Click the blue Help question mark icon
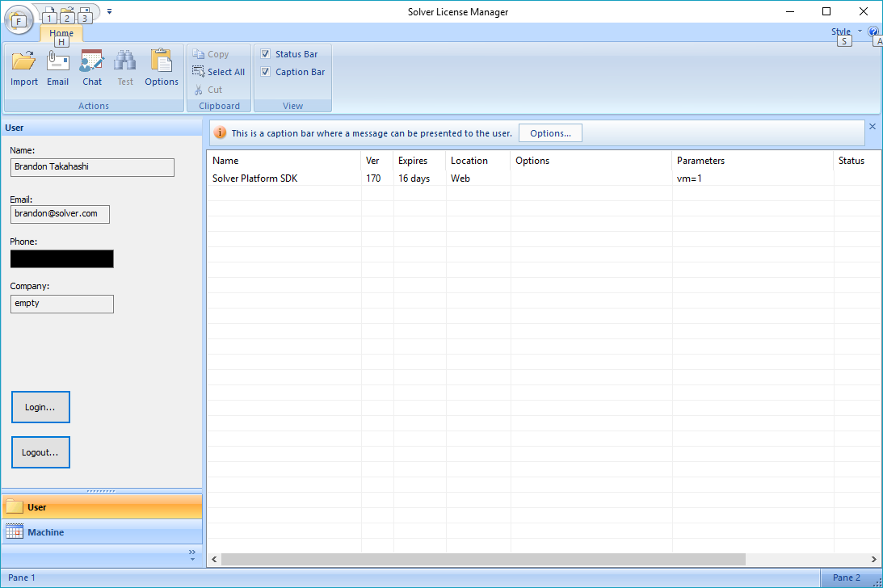 (873, 31)
